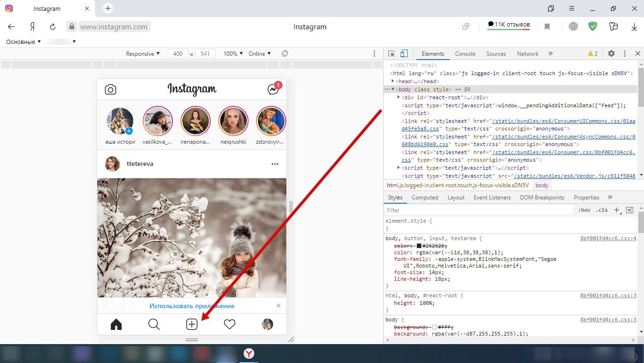Image resolution: width=644 pixels, height=363 pixels.
Task: Click the globe icon in the browser toolbar
Action: coord(573,27)
